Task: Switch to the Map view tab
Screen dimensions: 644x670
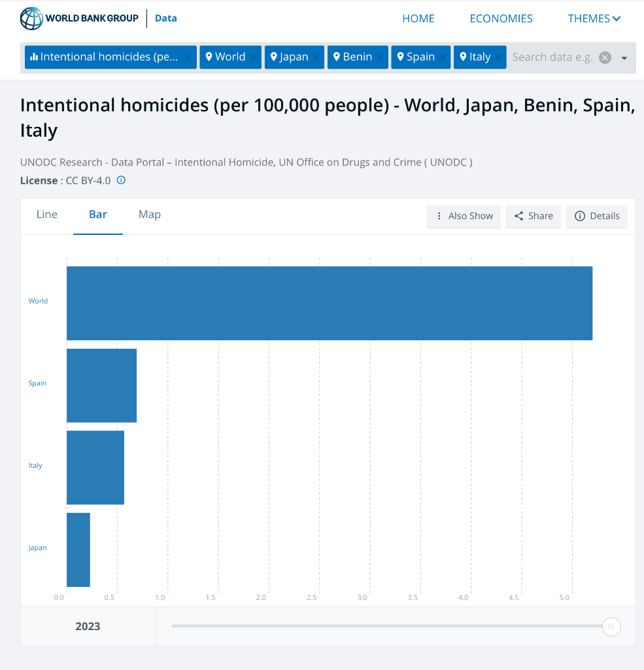Action: (x=150, y=215)
